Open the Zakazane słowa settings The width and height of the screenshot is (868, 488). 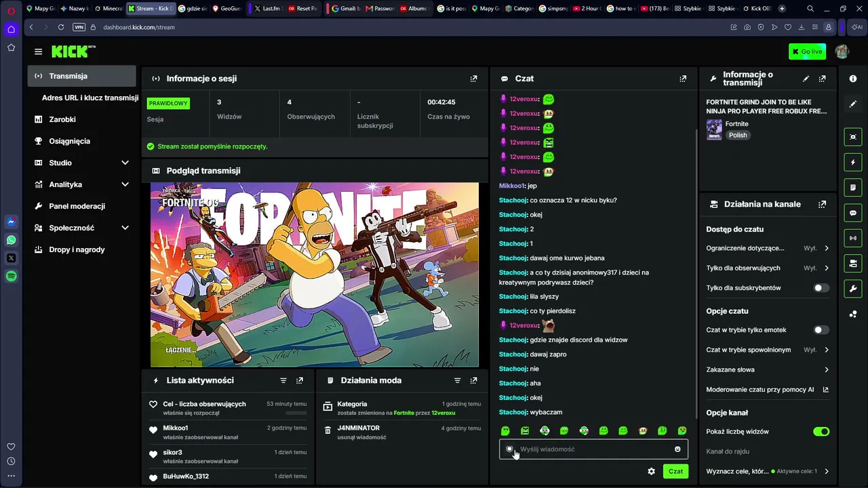pyautogui.click(x=768, y=369)
